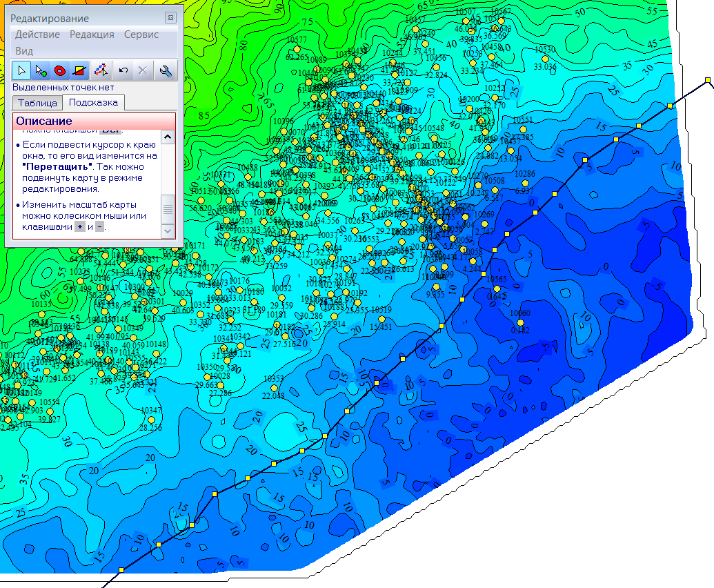Click the polyline vertex just above point 10565

point(484,274)
